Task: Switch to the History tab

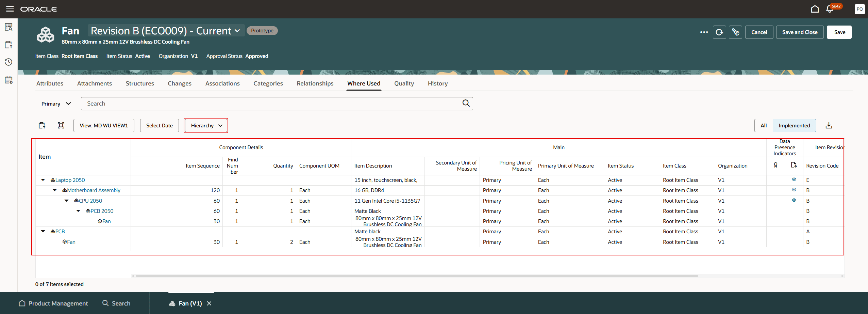Action: (x=438, y=83)
